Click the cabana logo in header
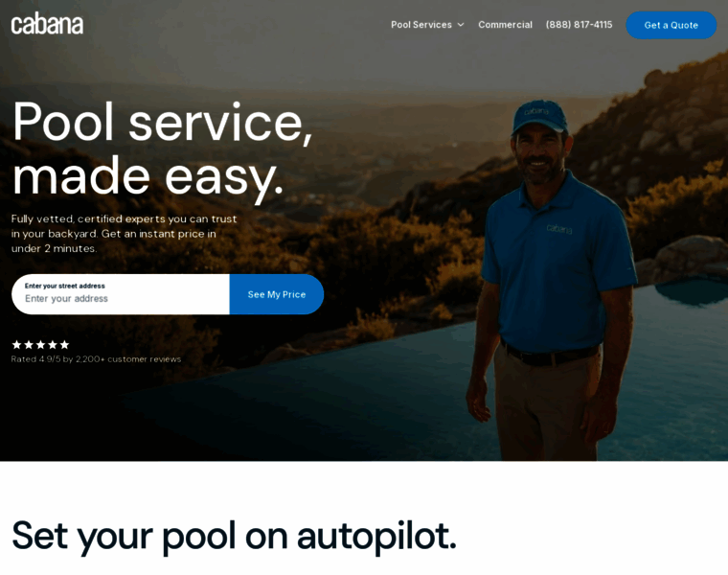Screen dimensions: 728x575 pyautogui.click(x=47, y=24)
